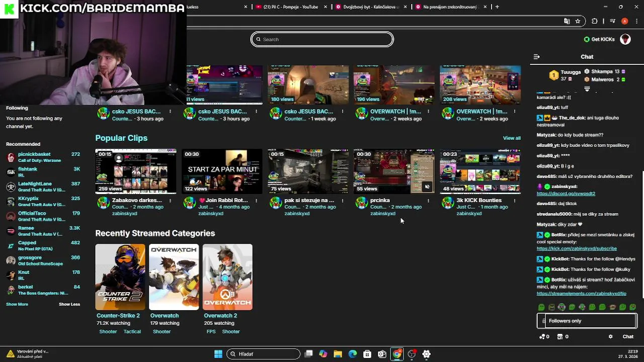Open fishtank recommended channel

(43, 172)
